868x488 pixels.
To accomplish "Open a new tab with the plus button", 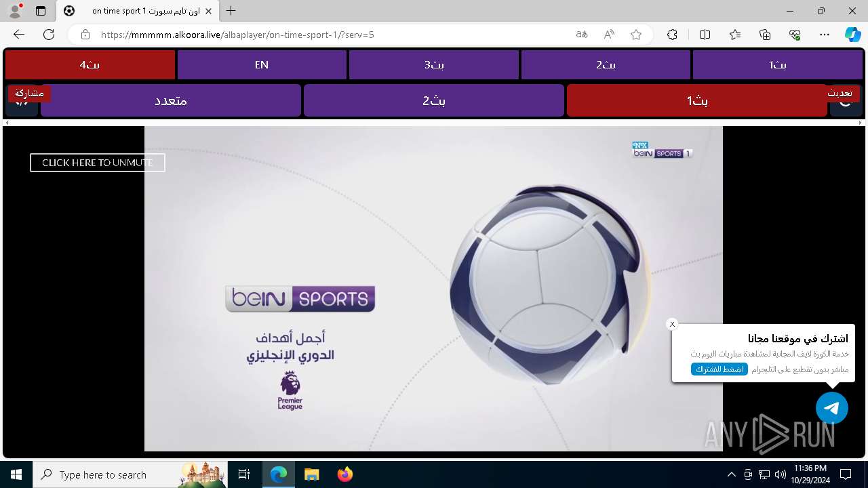I will [x=231, y=11].
